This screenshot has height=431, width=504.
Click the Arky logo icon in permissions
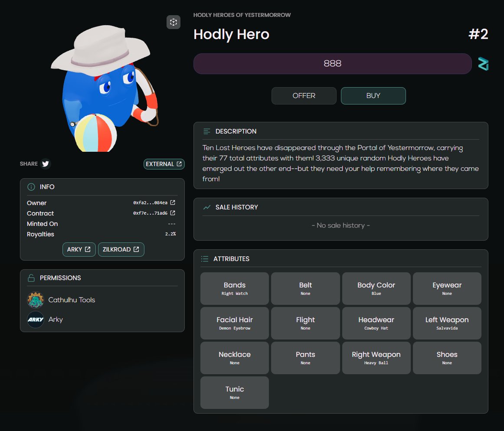tap(36, 320)
